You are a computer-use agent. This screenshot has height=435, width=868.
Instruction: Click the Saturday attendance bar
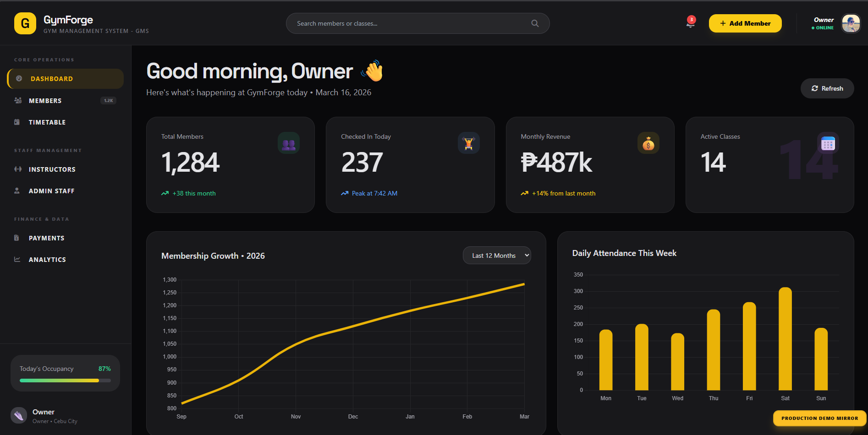point(785,339)
